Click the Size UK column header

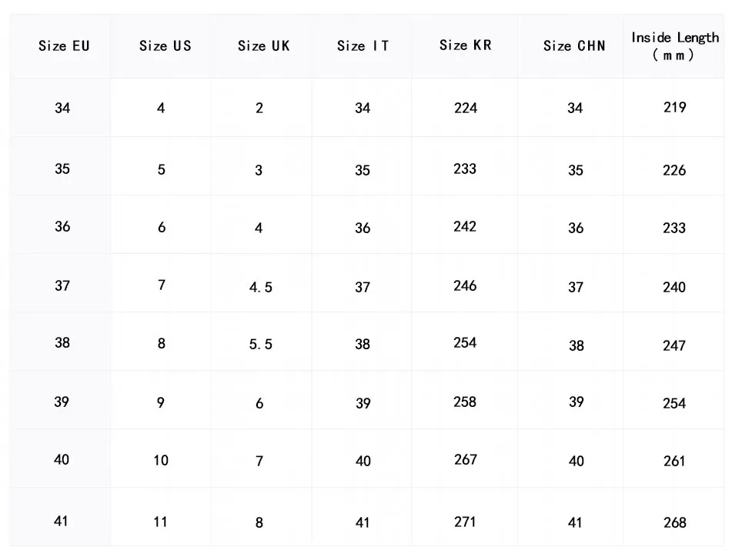click(263, 46)
